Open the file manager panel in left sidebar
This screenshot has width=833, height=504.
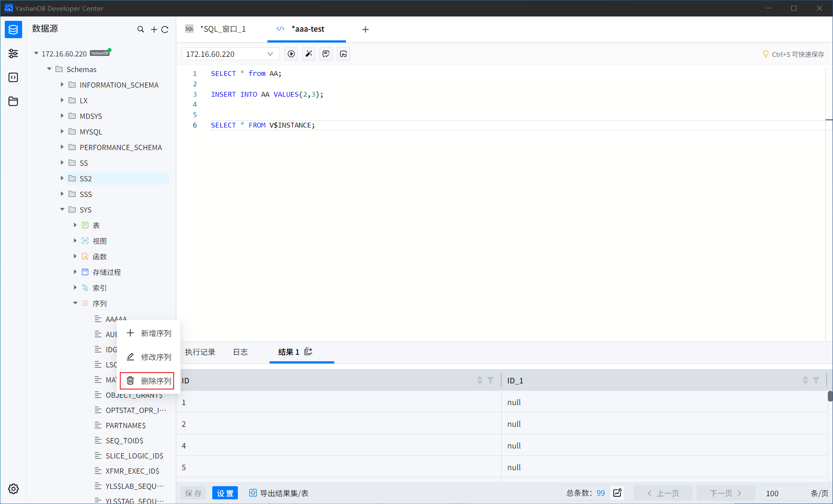[13, 101]
